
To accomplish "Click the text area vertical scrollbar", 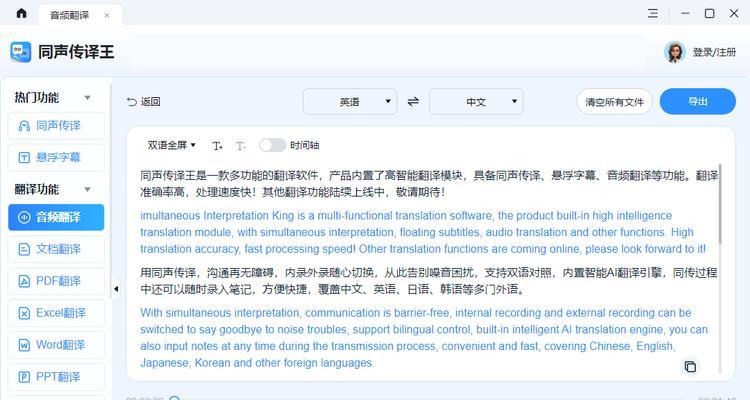I will point(719,203).
